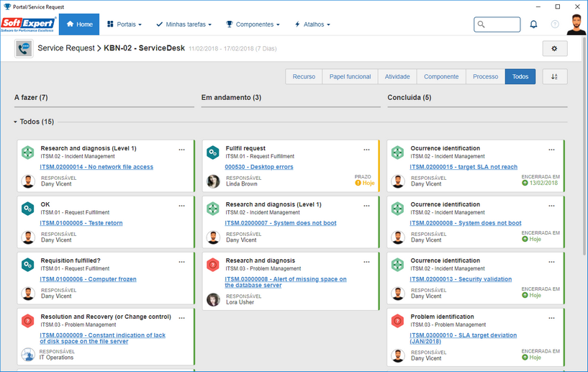Click the notification bell icon
The height and width of the screenshot is (372, 588).
click(x=533, y=24)
